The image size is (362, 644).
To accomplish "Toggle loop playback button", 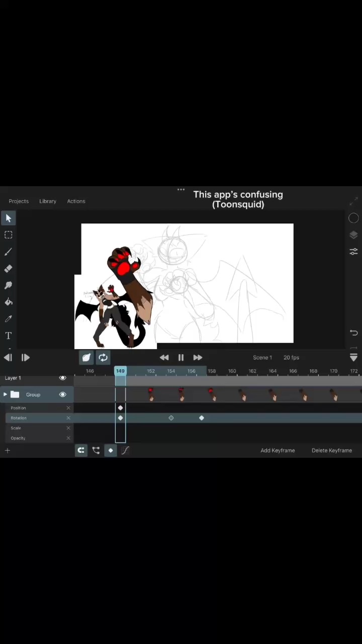I will point(103,357).
